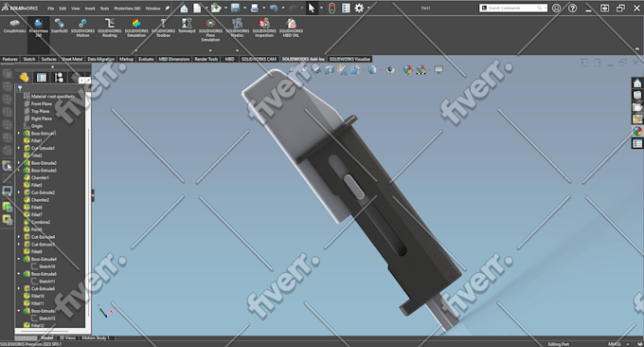Create a New document
Screen dimensions: 644x347
(x=198, y=9)
